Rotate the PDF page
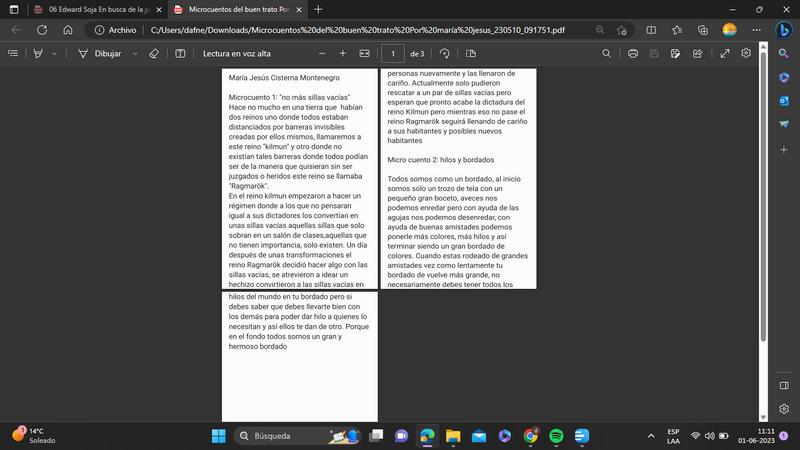The image size is (800, 450). [x=444, y=53]
